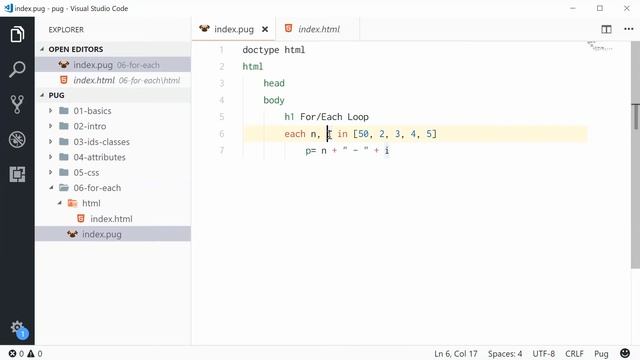The image size is (640, 360).
Task: Select index.pug in the file tree
Action: coord(113,234)
